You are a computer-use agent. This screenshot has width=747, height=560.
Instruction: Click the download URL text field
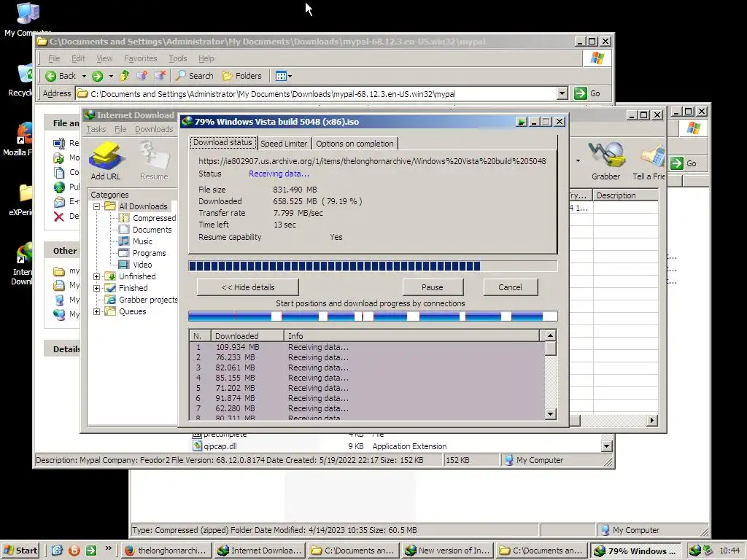tap(373, 161)
